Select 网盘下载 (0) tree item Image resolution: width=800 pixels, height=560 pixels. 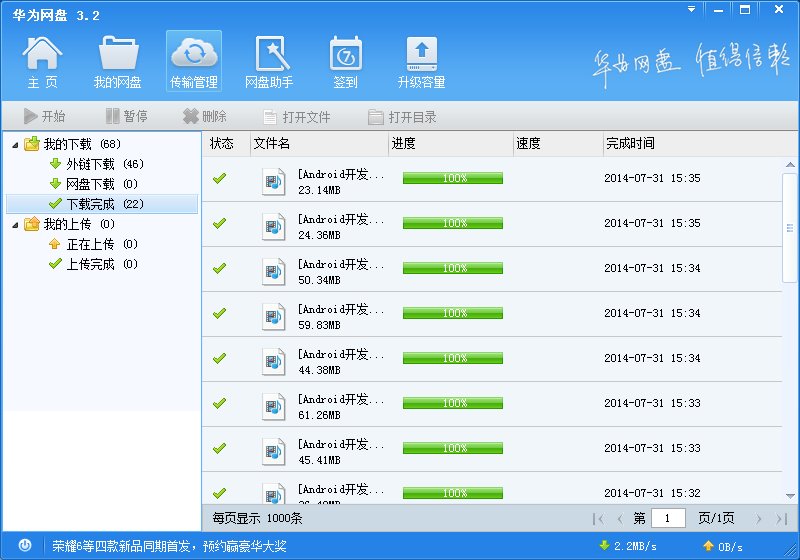pyautogui.click(x=102, y=184)
